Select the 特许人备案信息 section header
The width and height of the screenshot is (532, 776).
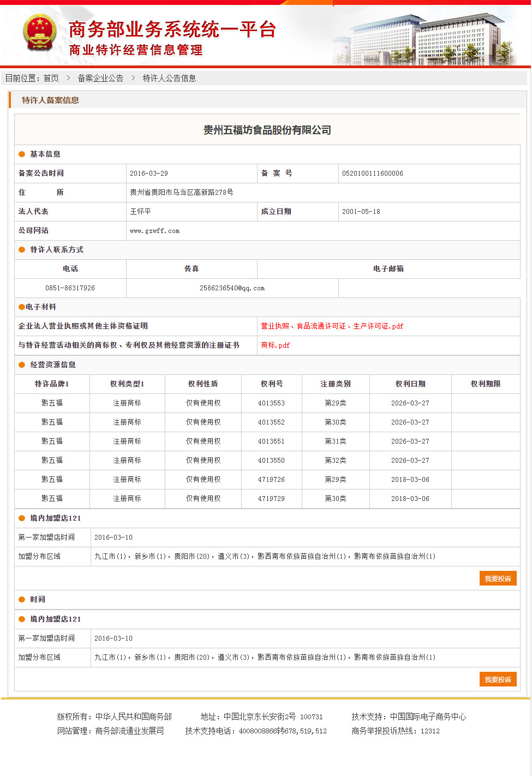click(x=50, y=100)
